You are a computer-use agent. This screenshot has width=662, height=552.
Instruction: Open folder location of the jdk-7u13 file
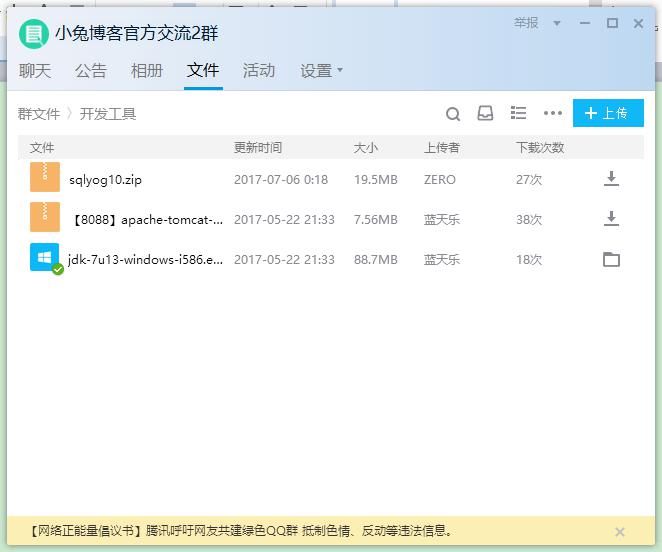point(611,259)
